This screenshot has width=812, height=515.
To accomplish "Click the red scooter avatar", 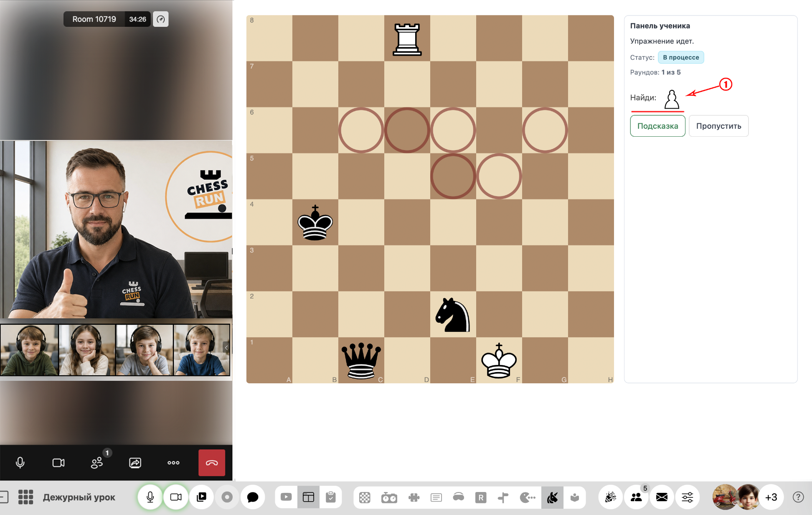I will (724, 497).
